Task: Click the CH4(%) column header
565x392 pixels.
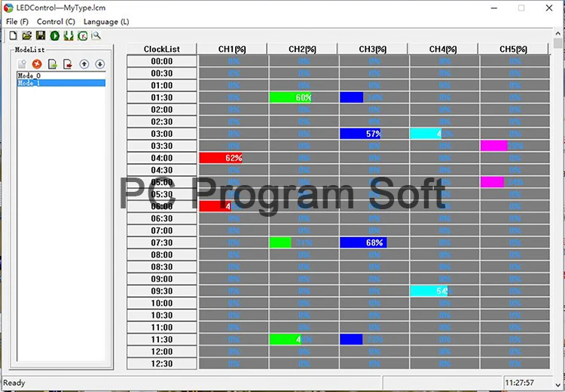Action: coord(443,49)
